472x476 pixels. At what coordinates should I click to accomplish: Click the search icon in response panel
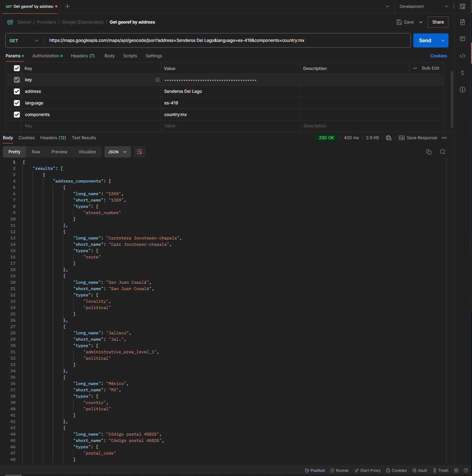[x=443, y=152]
